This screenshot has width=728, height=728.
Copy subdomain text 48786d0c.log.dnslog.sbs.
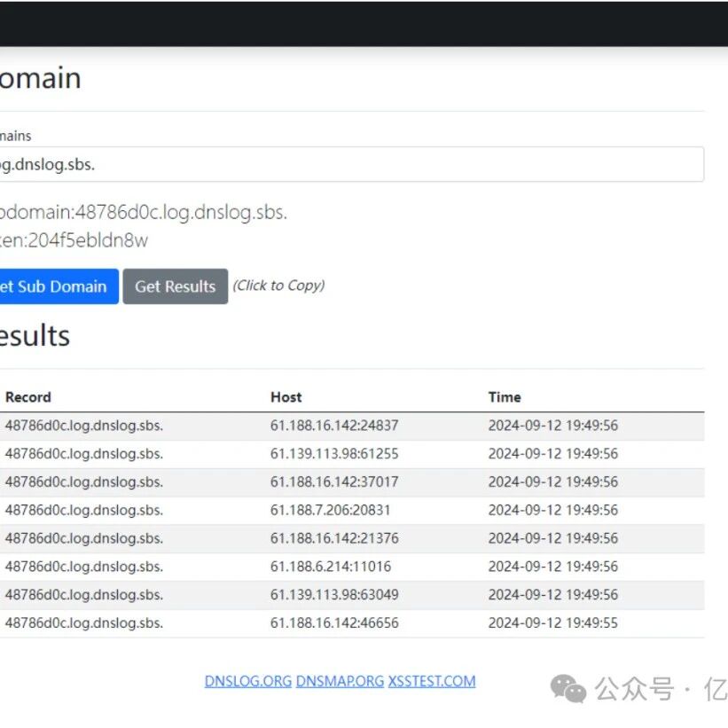coord(181,212)
